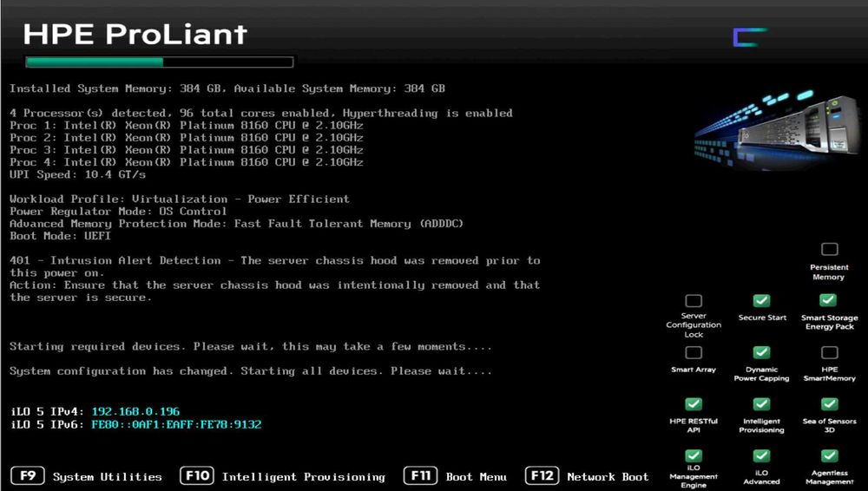Click the Intelligent Provisioning status checkbox
This screenshot has height=491, width=868.
762,404
